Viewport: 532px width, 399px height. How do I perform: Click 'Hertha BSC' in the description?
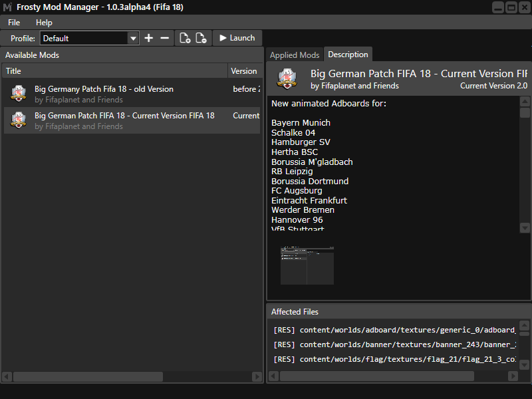coord(295,152)
